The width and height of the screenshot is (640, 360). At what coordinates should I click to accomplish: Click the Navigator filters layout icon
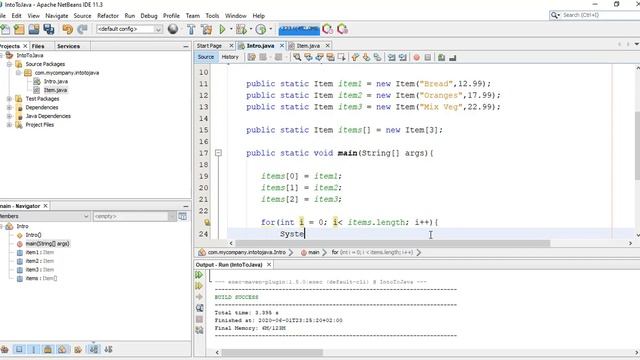tap(182, 216)
